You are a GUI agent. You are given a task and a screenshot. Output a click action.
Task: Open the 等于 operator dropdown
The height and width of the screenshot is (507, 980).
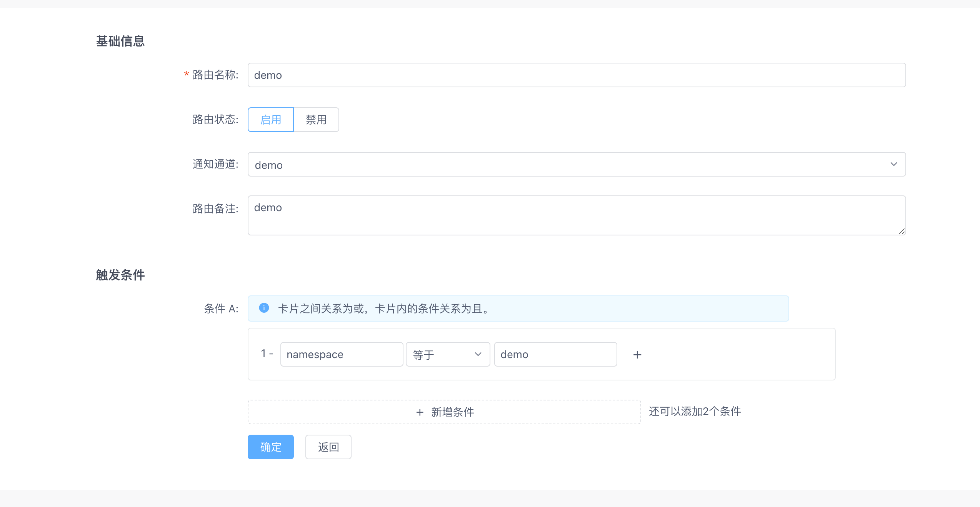click(447, 354)
